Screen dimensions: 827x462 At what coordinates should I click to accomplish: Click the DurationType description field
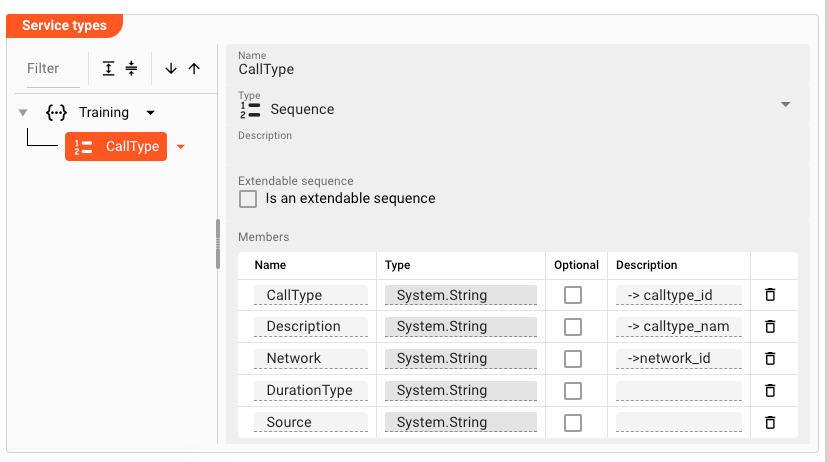point(678,390)
